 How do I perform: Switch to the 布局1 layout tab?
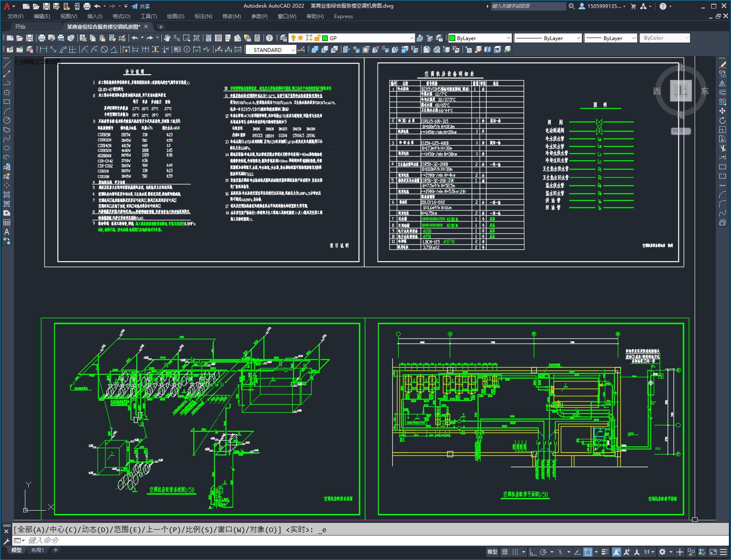click(x=37, y=550)
